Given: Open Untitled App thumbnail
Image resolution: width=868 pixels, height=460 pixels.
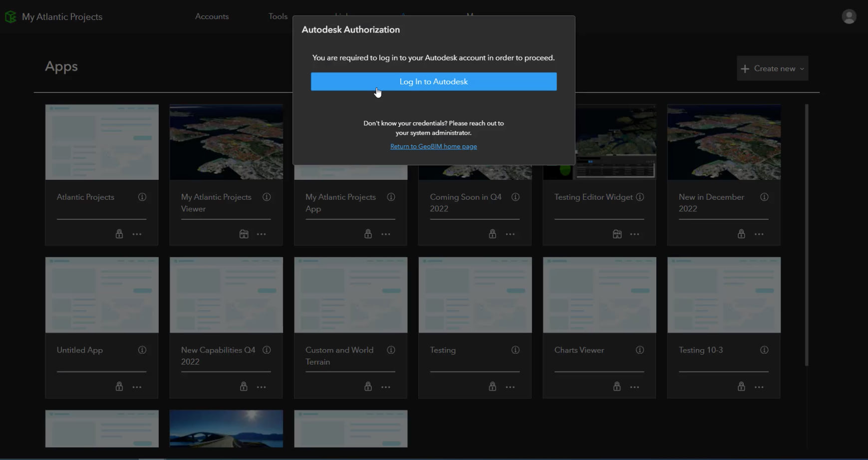Looking at the screenshot, I should point(102,295).
